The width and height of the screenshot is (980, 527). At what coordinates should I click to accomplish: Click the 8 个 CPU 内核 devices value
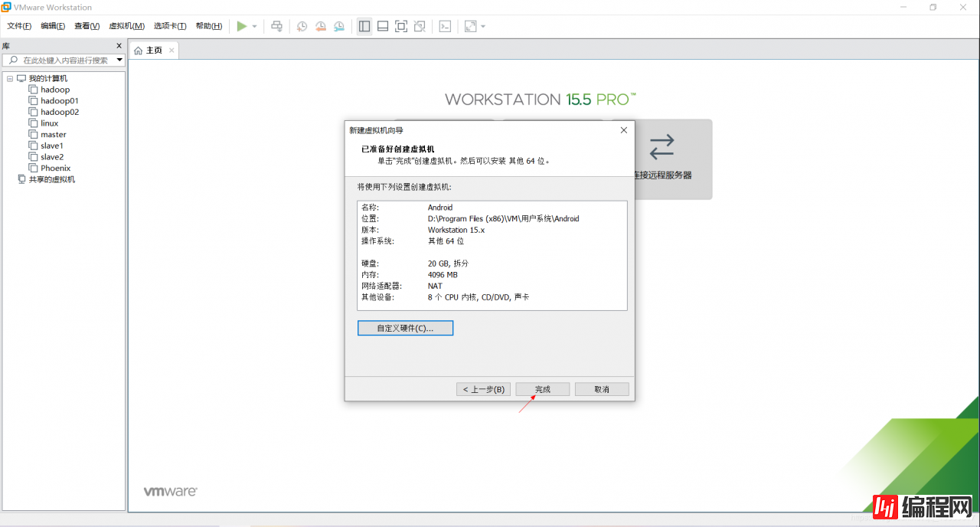479,297
